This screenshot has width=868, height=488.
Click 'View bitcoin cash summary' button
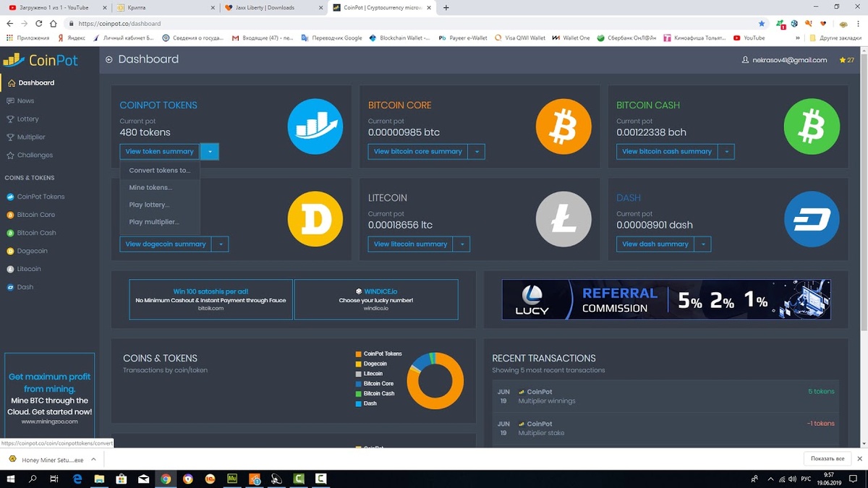tap(667, 151)
